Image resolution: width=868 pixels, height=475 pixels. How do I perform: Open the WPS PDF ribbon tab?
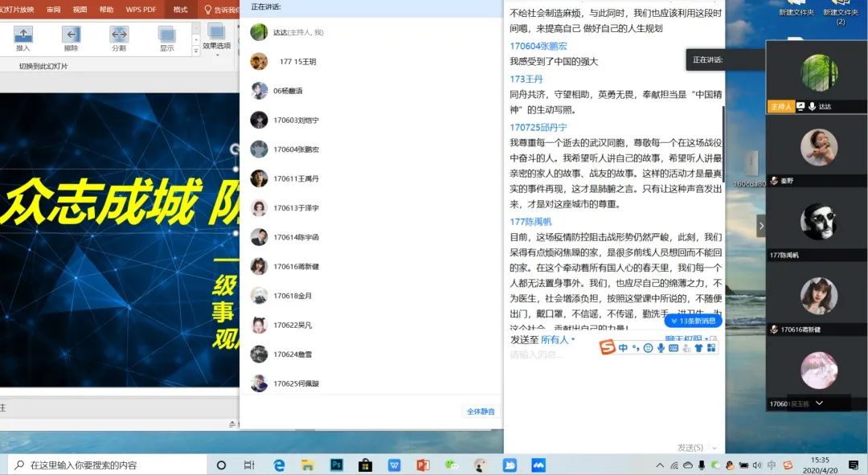[141, 10]
